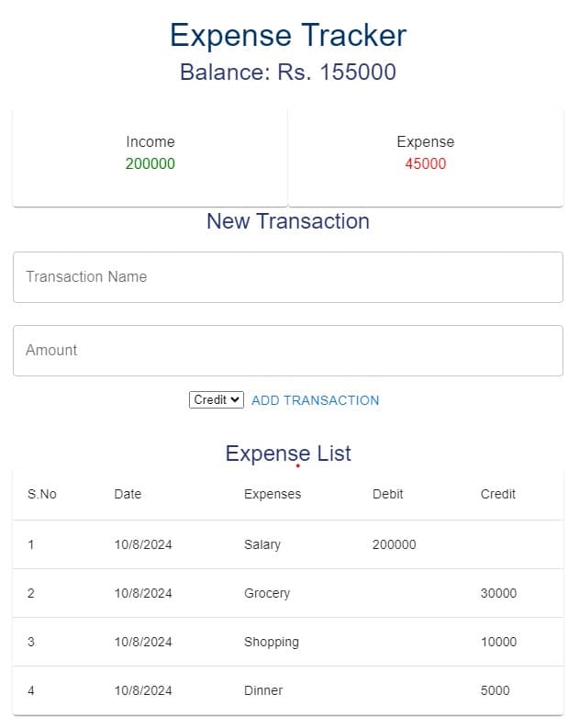Viewport: 579px width, 728px height.
Task: Select the Expense summary card
Action: coord(426,158)
